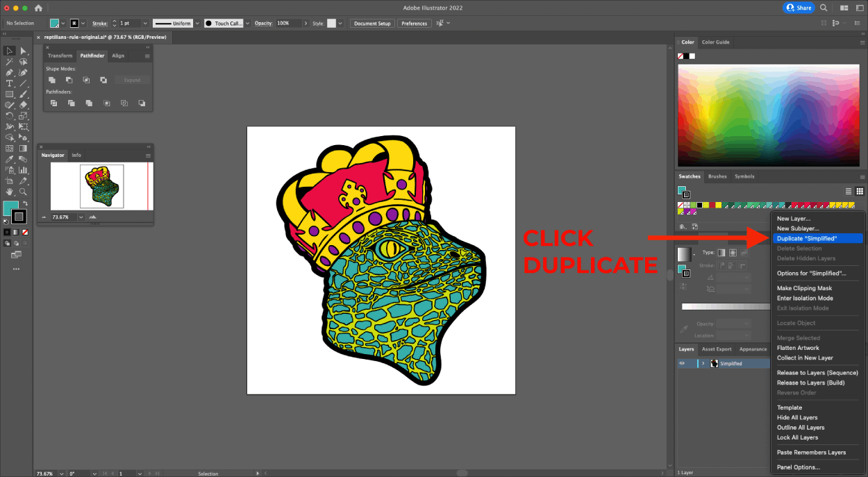Switch to the Color Guide tab
This screenshot has height=477, width=868.
(x=715, y=42)
